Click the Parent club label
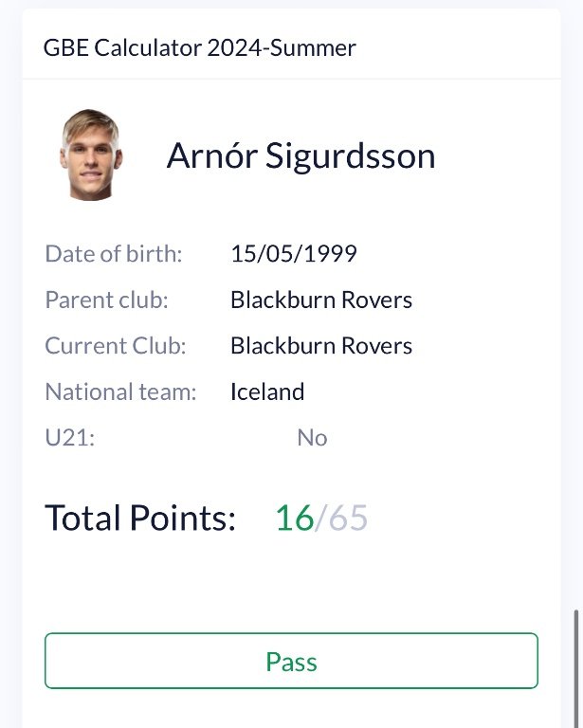The height and width of the screenshot is (728, 583). [x=106, y=300]
